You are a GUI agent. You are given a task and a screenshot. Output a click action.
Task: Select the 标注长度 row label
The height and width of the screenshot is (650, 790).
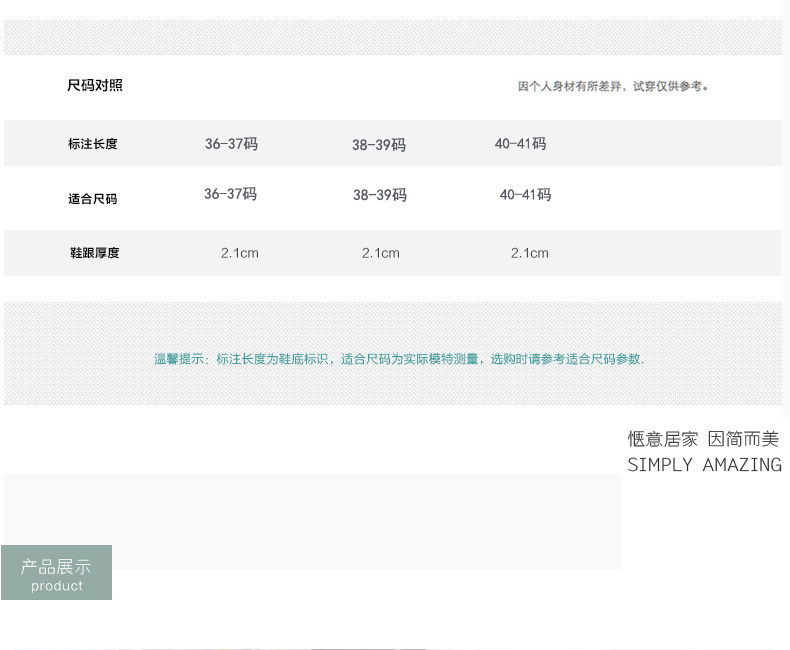click(x=93, y=144)
